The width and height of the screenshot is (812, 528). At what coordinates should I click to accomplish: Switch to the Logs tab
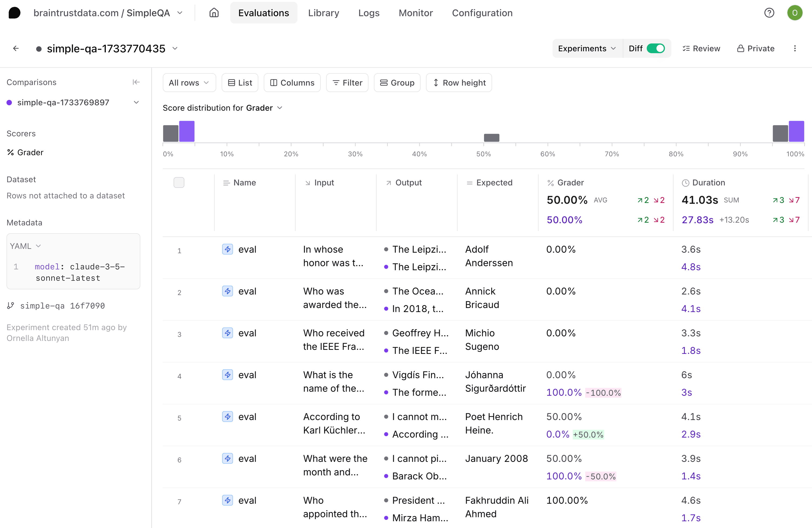368,13
